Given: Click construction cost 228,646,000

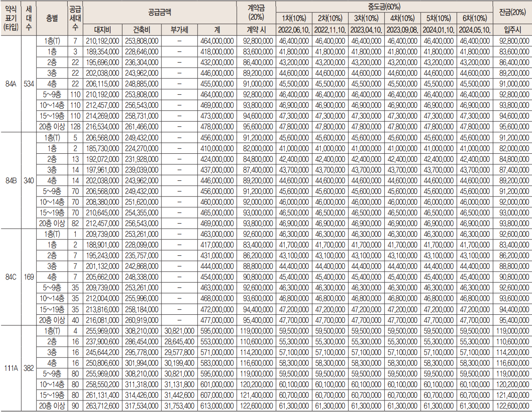Looking at the screenshot, I should point(141,52).
